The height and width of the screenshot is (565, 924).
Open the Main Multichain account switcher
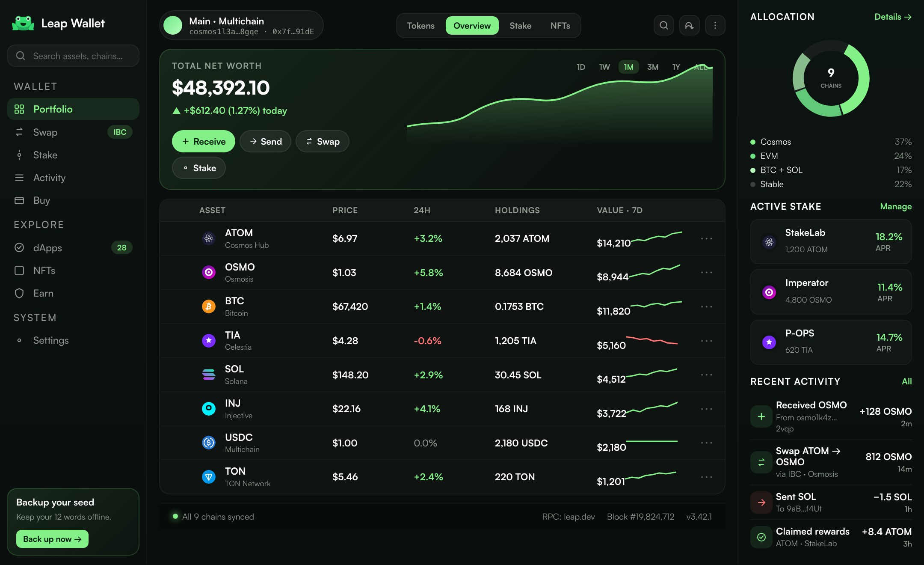[x=241, y=26]
